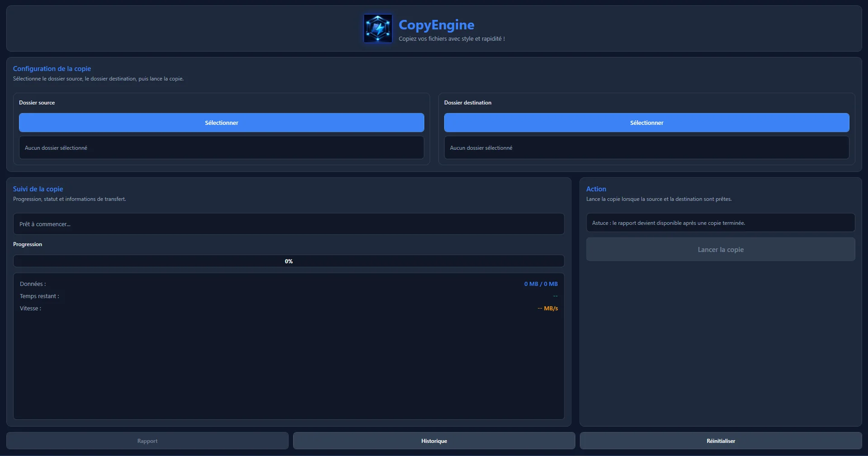Click 'Copiez vos fichiers avec style et rapidité !' tagline
The width and height of the screenshot is (868, 456).
point(452,39)
